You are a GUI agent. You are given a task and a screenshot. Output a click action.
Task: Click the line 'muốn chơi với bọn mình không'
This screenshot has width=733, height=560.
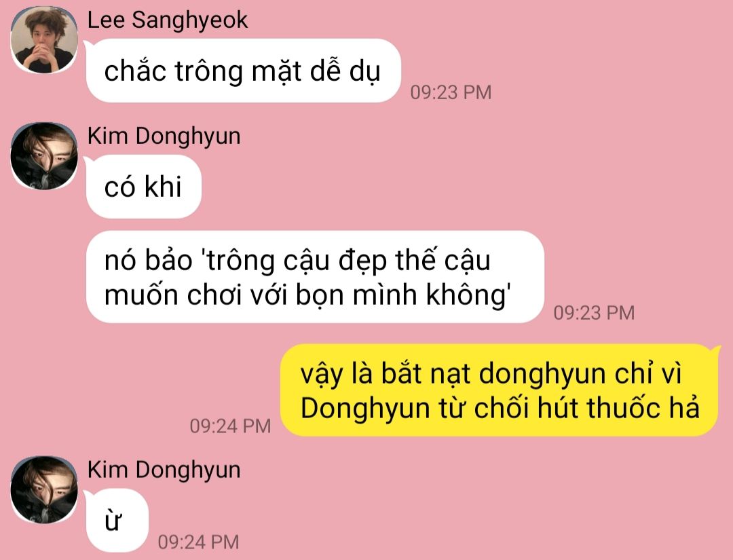pyautogui.click(x=307, y=295)
